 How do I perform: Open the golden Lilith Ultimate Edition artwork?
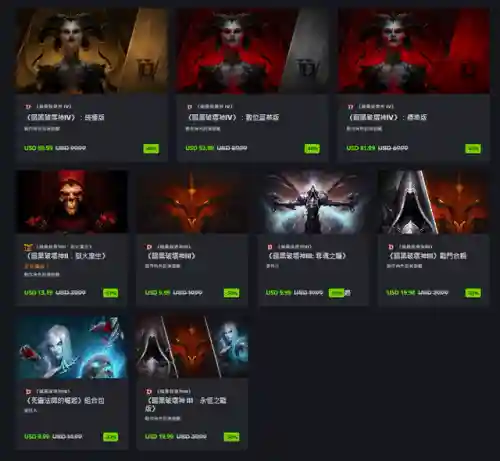(91, 51)
